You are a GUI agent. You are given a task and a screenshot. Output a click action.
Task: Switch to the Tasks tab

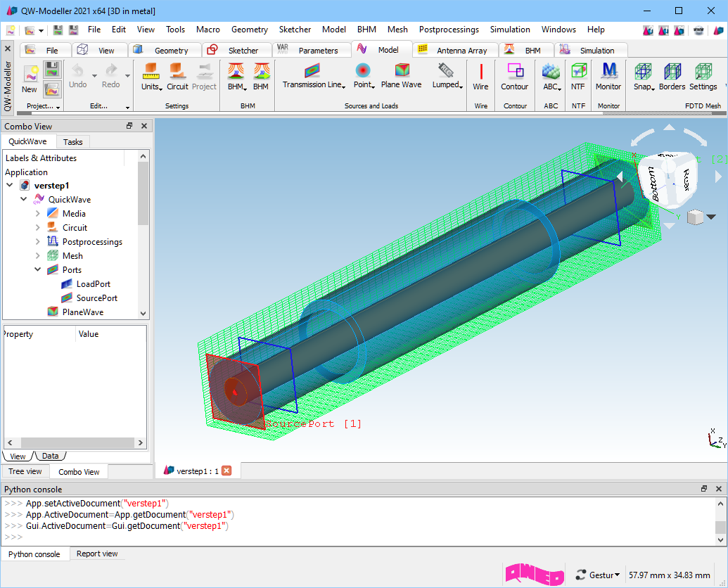73,141
